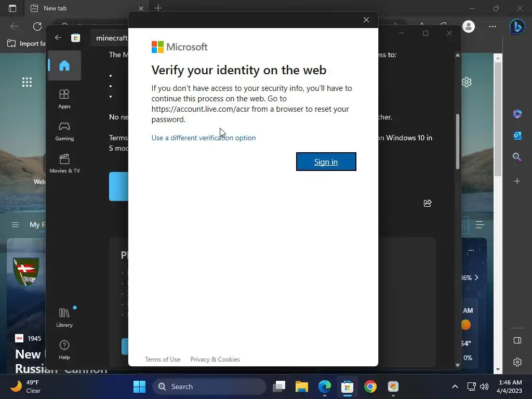
Task: Open the feed hamburger menu
Action: point(15,224)
